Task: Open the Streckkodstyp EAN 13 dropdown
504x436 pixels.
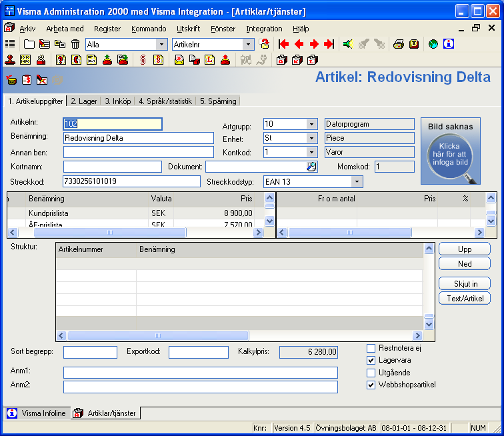Action: (357, 181)
